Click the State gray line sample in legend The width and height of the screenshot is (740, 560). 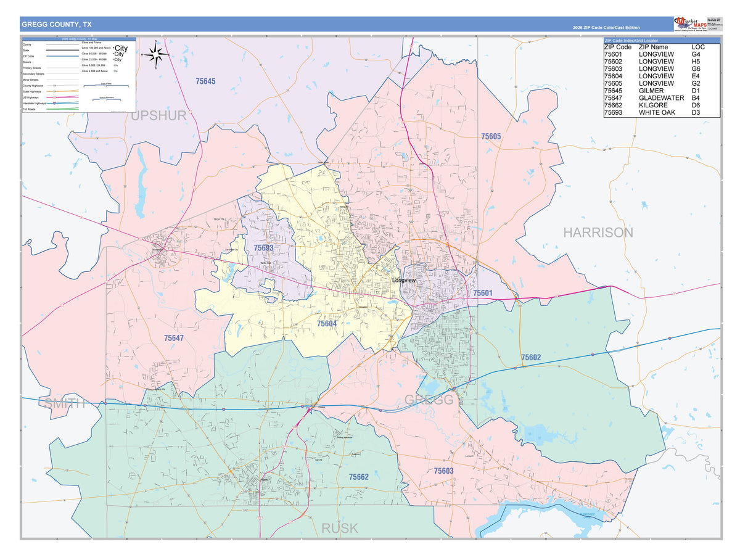pos(62,50)
